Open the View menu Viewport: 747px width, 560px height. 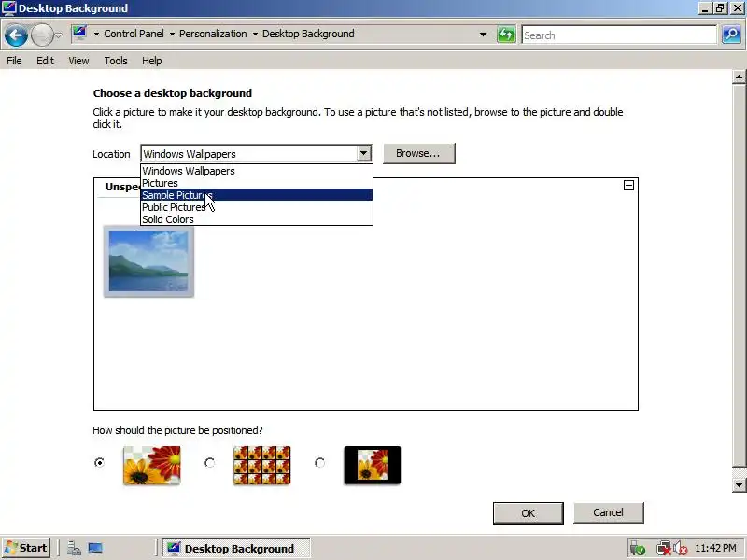click(x=78, y=61)
